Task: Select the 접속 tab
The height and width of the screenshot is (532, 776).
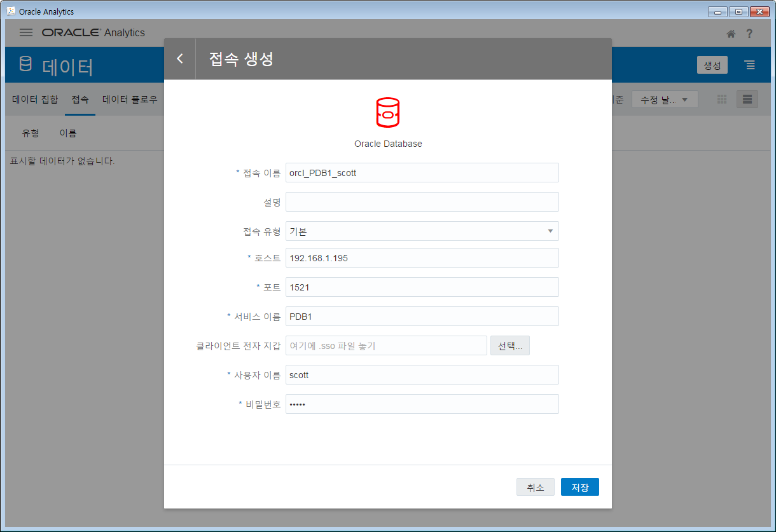Action: pos(80,99)
